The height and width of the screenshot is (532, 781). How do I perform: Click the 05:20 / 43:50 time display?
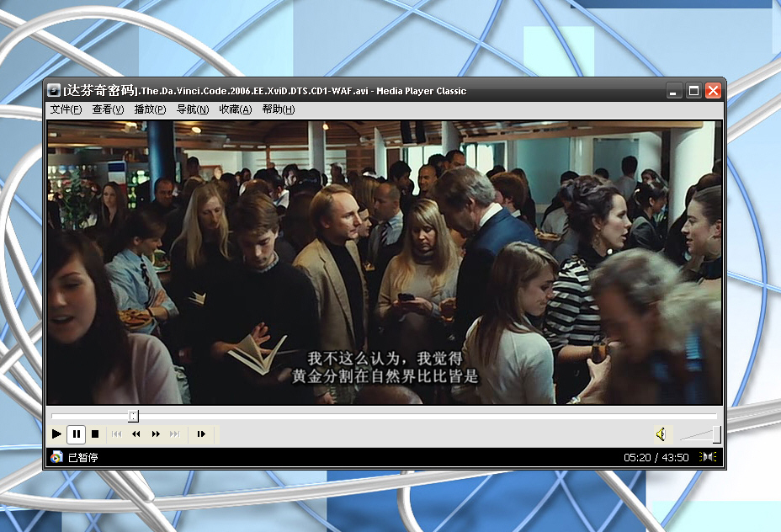656,457
